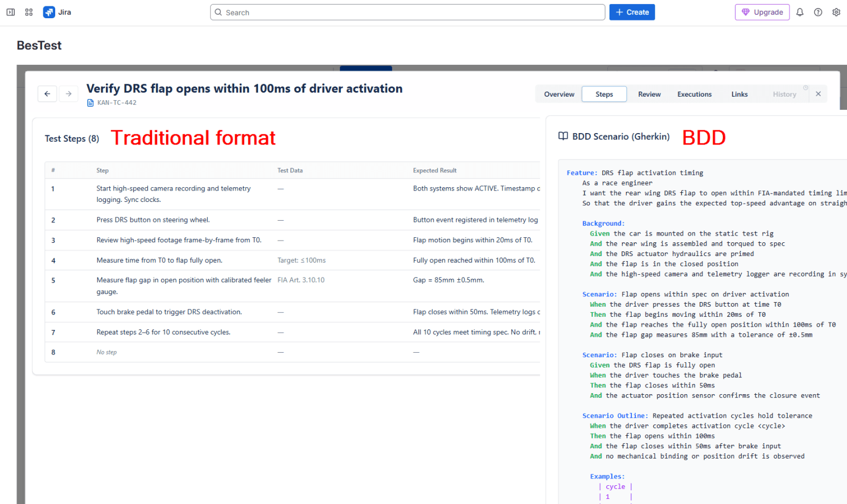Click the BesTest page title
The height and width of the screenshot is (504, 847).
(x=39, y=46)
